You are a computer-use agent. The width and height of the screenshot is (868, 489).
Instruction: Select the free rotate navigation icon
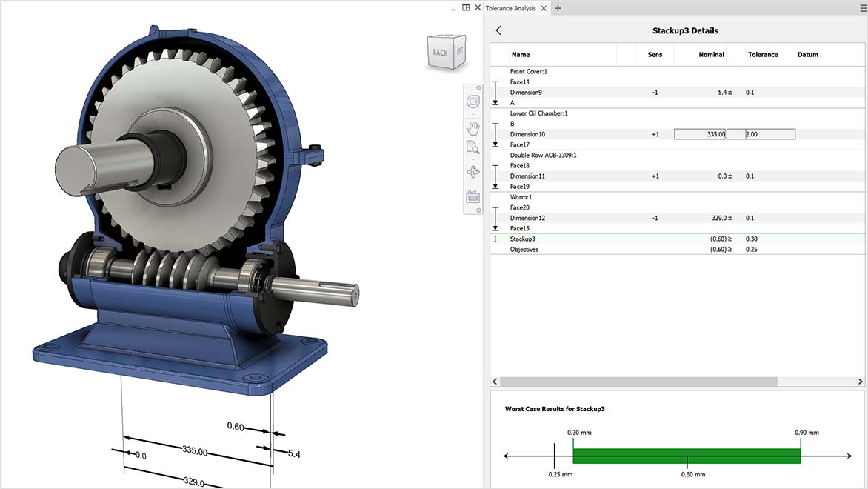473,172
